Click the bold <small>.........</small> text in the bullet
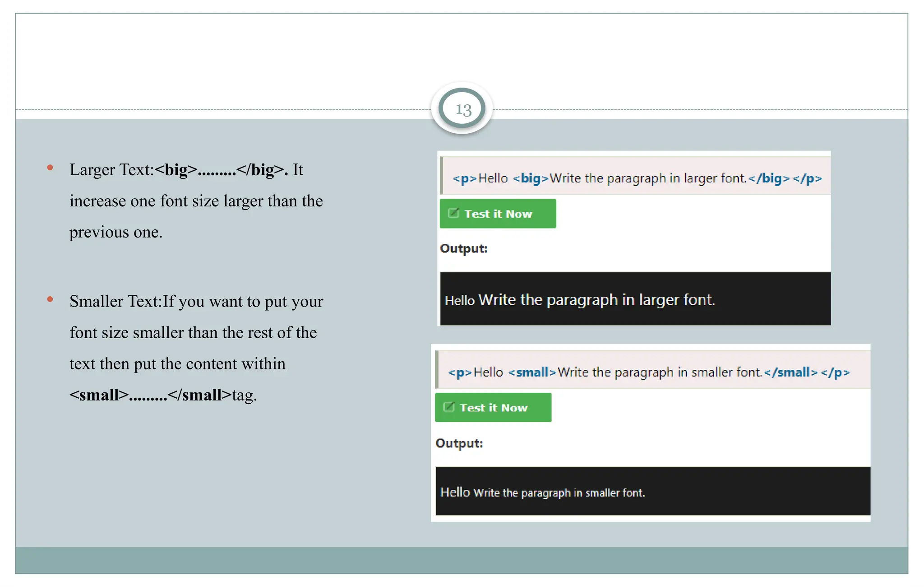Viewport: 924px width, 587px height. 150,395
